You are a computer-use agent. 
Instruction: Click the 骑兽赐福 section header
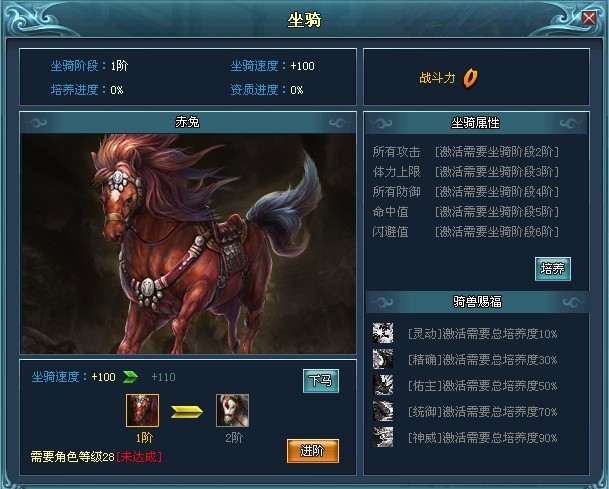[477, 302]
